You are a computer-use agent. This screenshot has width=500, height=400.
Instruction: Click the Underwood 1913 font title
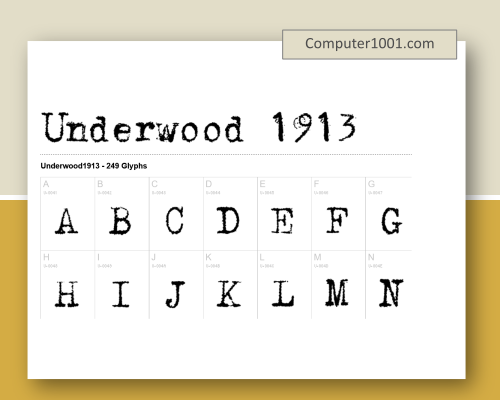(x=199, y=127)
